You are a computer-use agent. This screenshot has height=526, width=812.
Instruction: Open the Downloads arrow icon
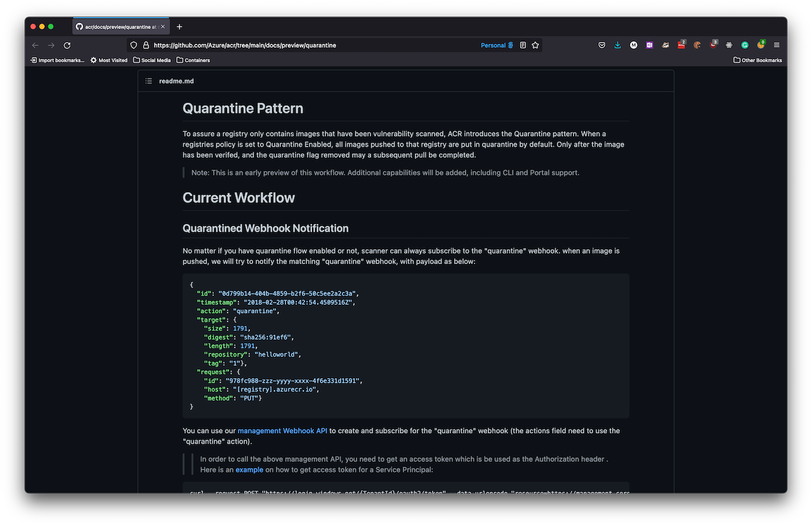[618, 45]
